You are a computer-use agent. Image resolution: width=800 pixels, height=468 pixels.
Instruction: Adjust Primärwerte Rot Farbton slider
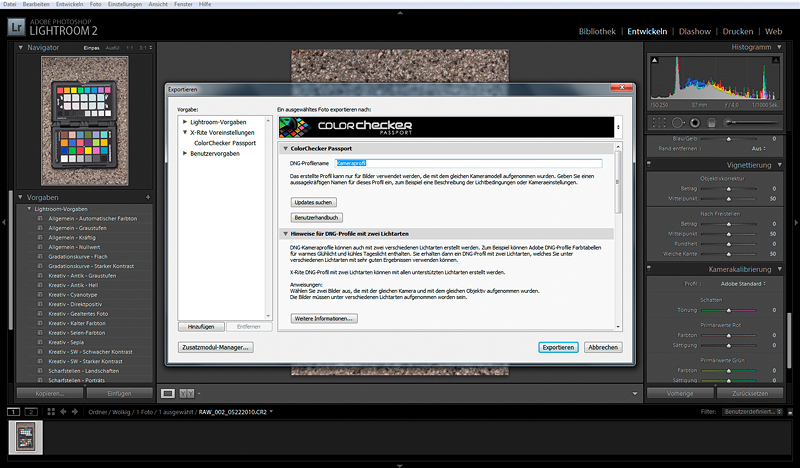729,335
